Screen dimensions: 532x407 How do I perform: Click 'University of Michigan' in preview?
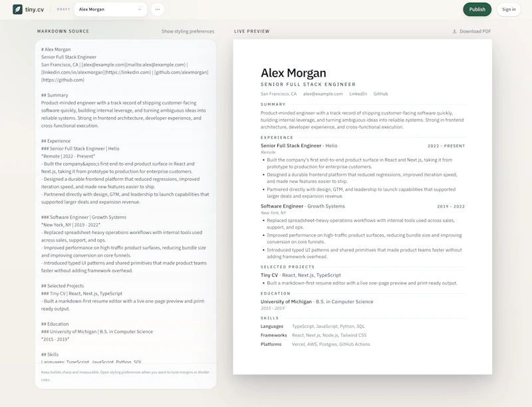pos(286,302)
